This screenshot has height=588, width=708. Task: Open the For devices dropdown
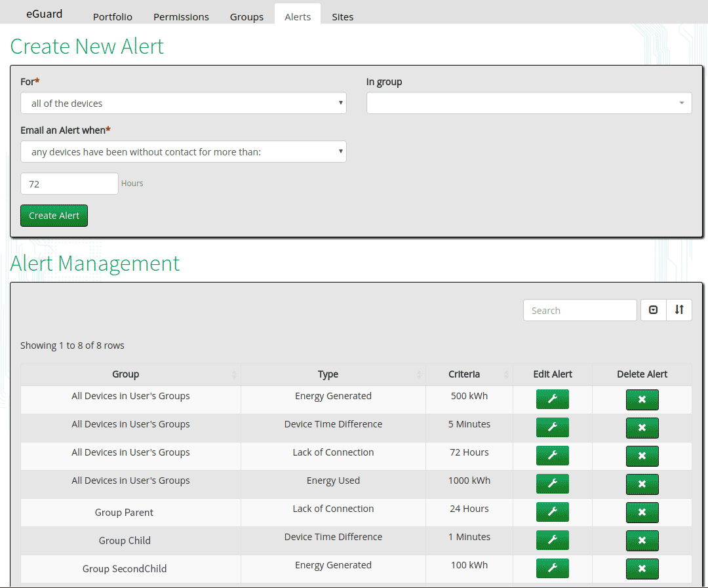click(184, 103)
